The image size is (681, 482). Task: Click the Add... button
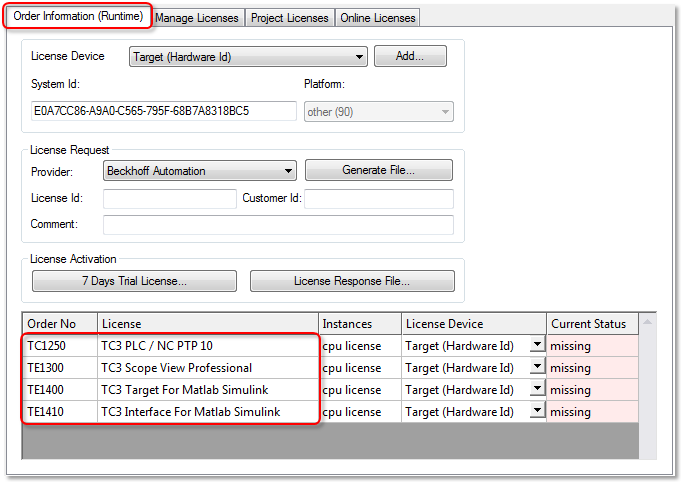[x=410, y=56]
